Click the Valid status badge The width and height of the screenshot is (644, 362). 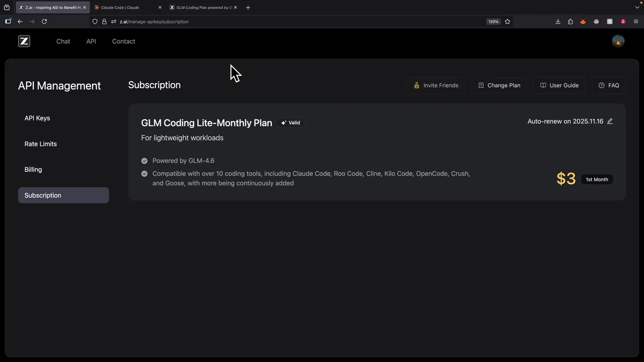(x=291, y=123)
